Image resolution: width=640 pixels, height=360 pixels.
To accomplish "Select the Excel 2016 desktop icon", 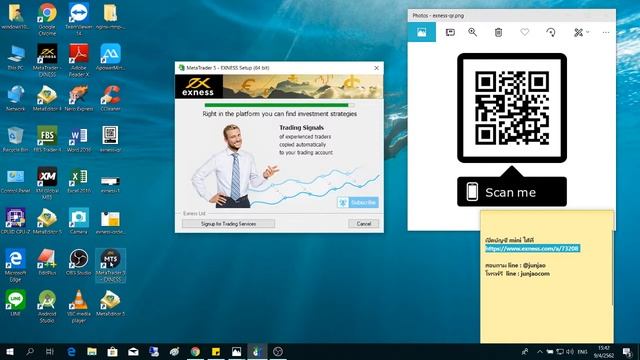I will click(x=79, y=181).
